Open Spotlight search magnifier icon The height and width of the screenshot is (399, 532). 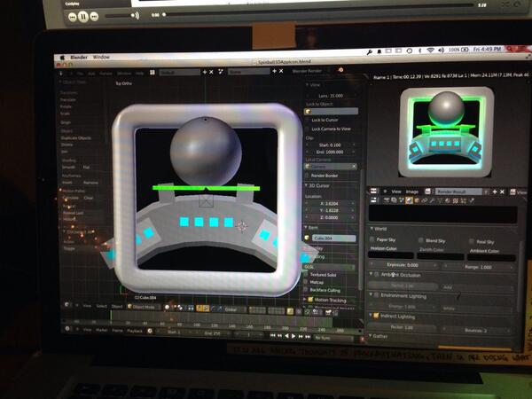pyautogui.click(x=509, y=49)
